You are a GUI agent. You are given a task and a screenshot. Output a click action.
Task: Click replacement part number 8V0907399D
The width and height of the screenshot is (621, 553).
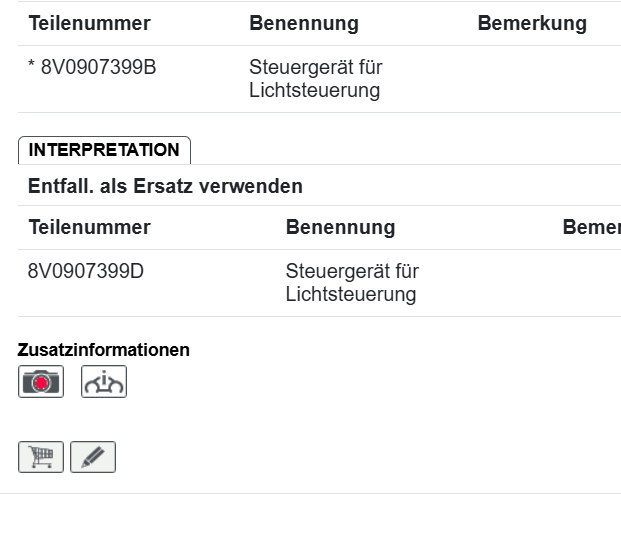point(86,271)
